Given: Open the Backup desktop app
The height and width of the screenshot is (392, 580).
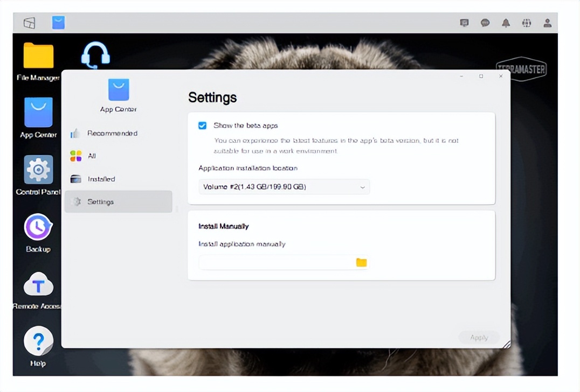Looking at the screenshot, I should 38,227.
